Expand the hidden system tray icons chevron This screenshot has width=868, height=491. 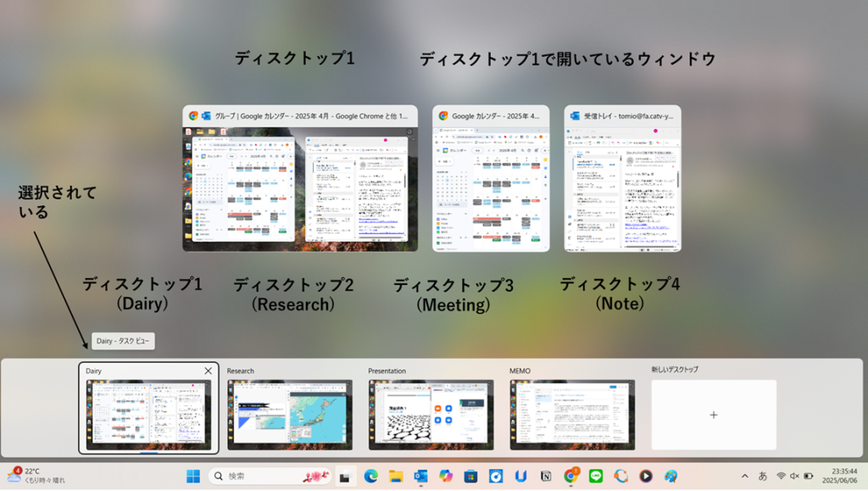745,476
